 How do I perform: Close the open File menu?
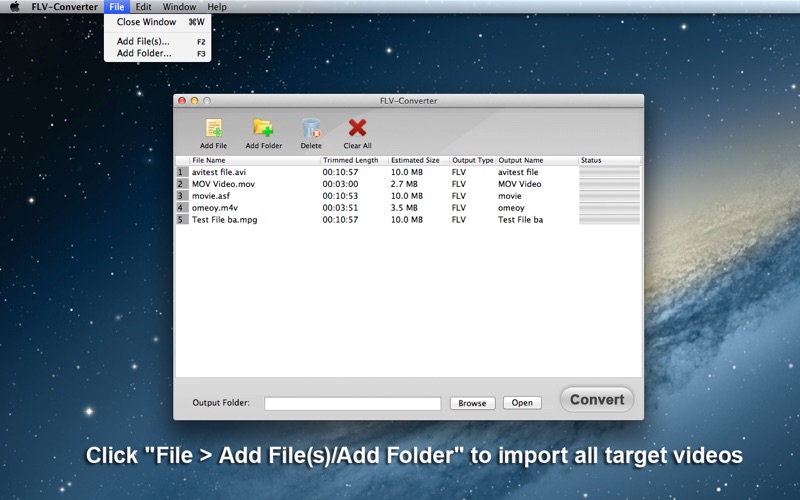[x=117, y=7]
